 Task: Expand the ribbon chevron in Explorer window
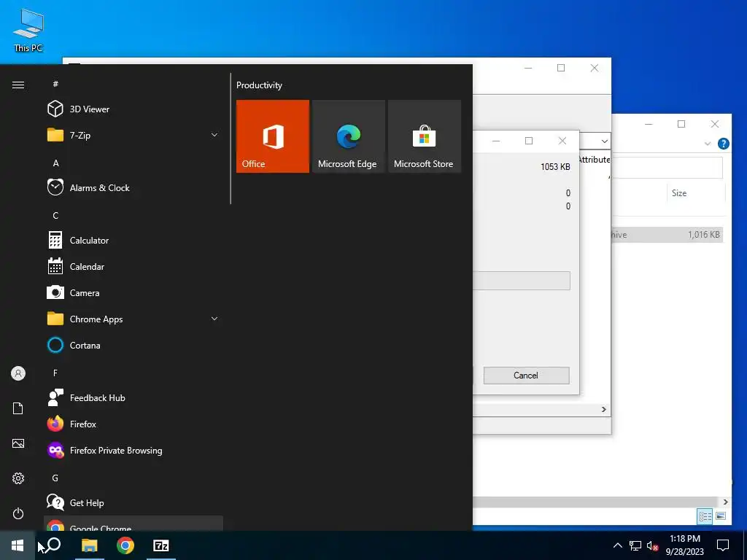(708, 144)
